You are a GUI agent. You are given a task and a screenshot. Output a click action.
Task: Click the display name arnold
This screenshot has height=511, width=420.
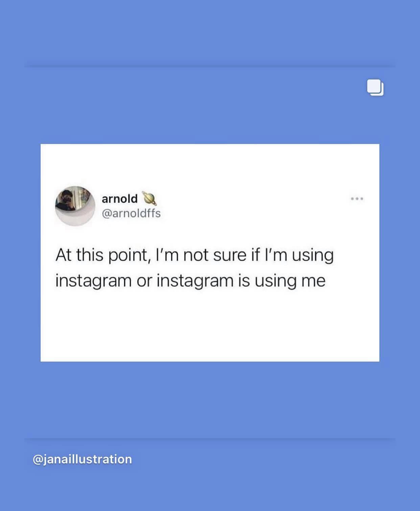[120, 198]
